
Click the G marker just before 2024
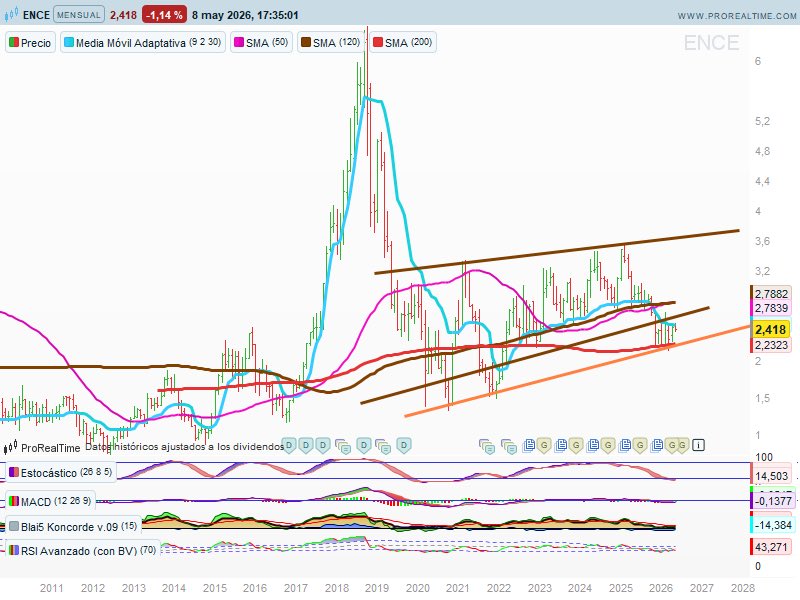coord(576,445)
